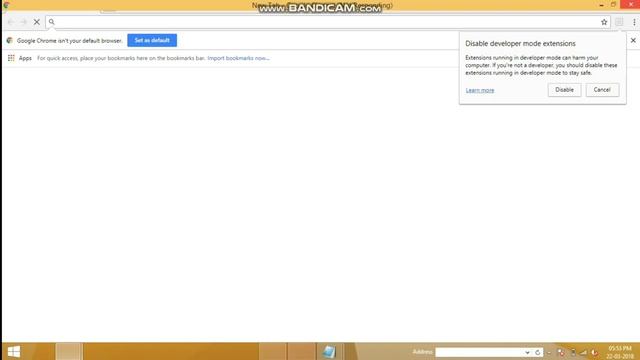Open the Windows Start menu
This screenshot has height=360, width=640.
tap(14, 351)
